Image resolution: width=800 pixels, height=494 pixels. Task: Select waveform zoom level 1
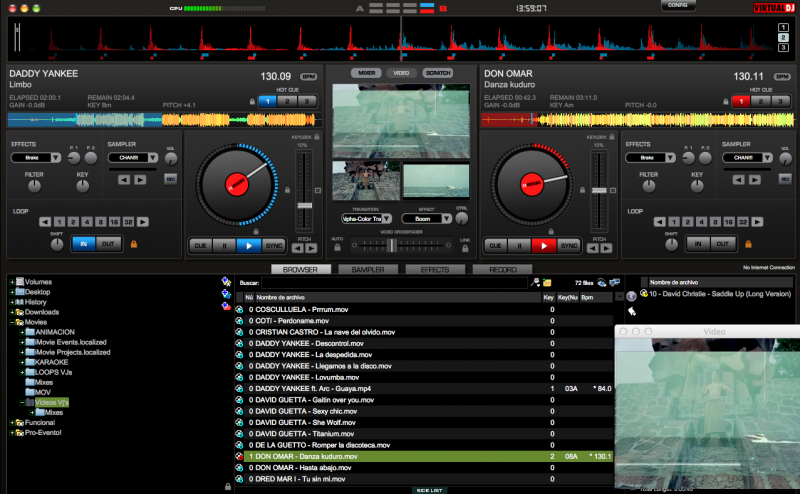(x=783, y=28)
